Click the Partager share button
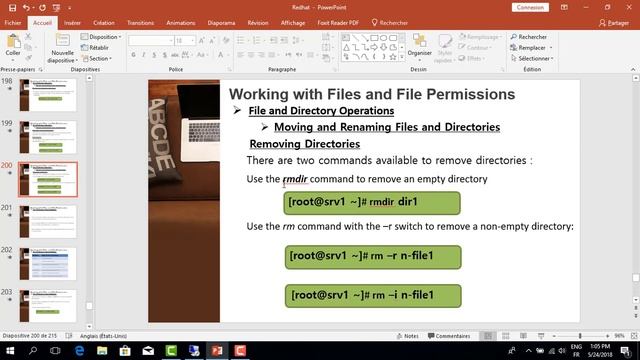 point(614,23)
